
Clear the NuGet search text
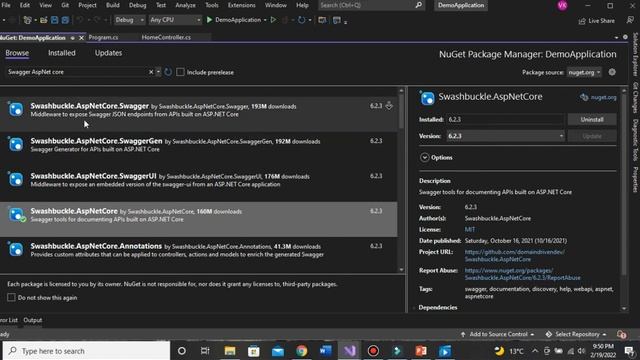[x=151, y=72]
